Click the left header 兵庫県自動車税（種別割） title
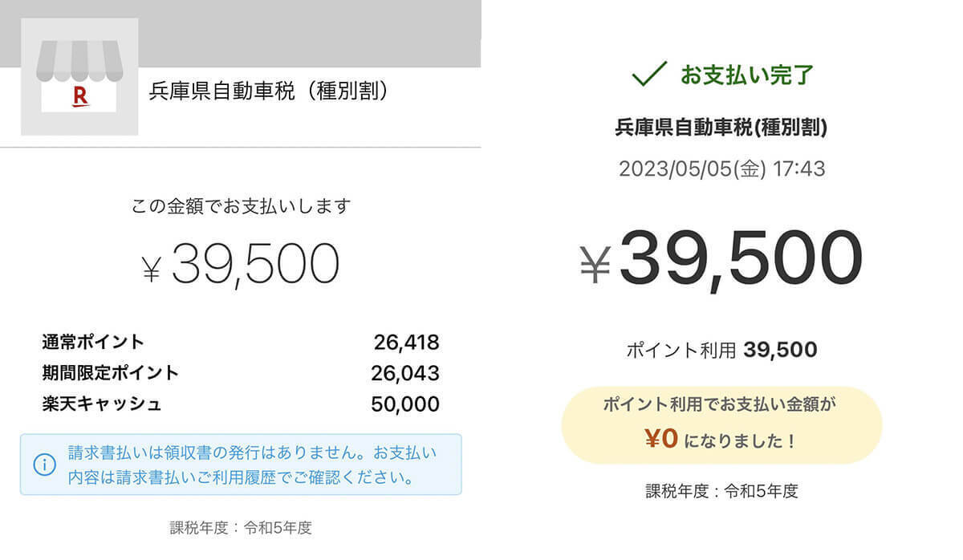Image resolution: width=963 pixels, height=560 pixels. (x=270, y=91)
